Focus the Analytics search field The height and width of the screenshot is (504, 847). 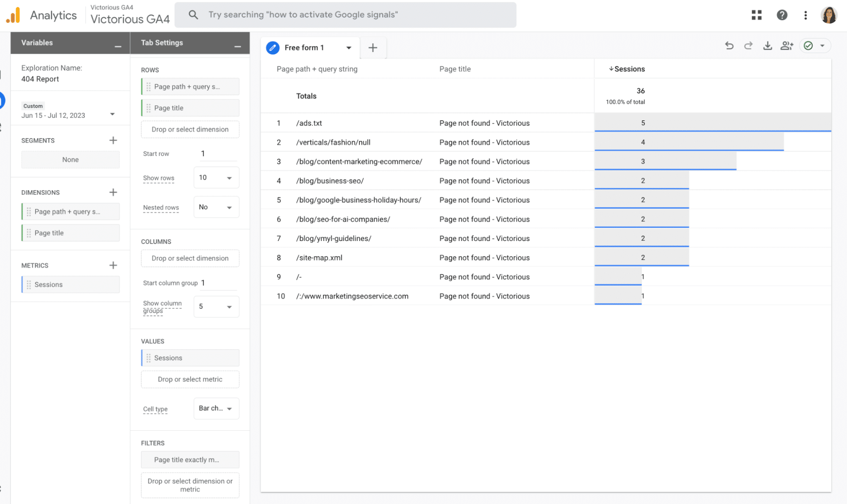click(x=345, y=15)
